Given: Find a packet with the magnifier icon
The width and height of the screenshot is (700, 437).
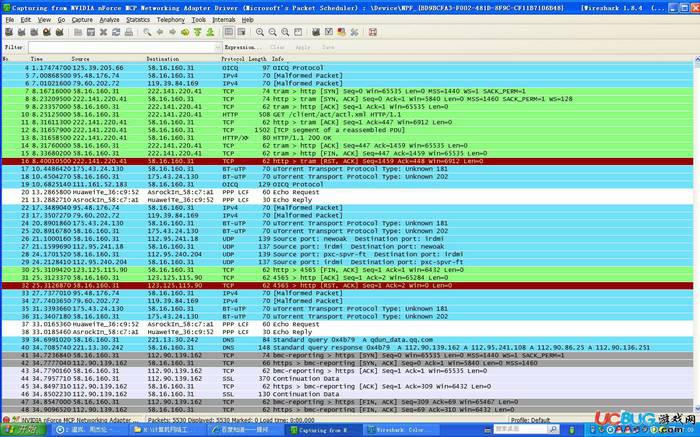Looking at the screenshot, I should [x=147, y=32].
